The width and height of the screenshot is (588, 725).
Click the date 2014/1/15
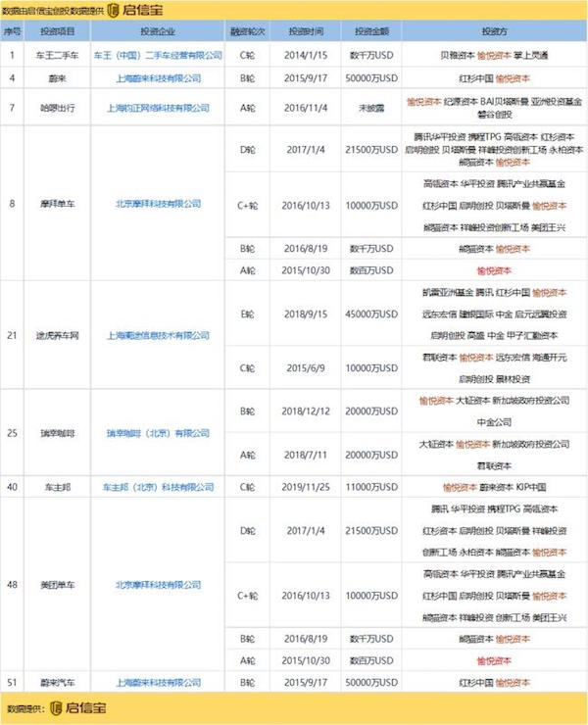pyautogui.click(x=306, y=55)
